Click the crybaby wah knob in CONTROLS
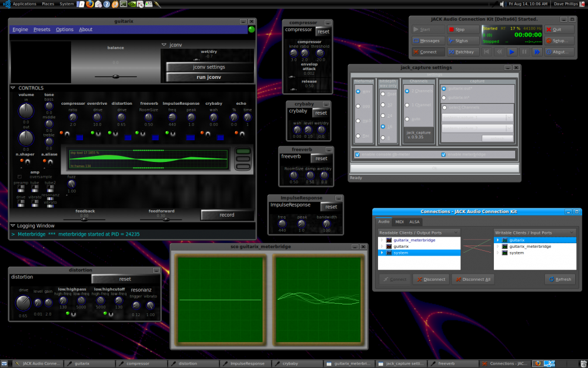588x368 pixels. click(213, 117)
